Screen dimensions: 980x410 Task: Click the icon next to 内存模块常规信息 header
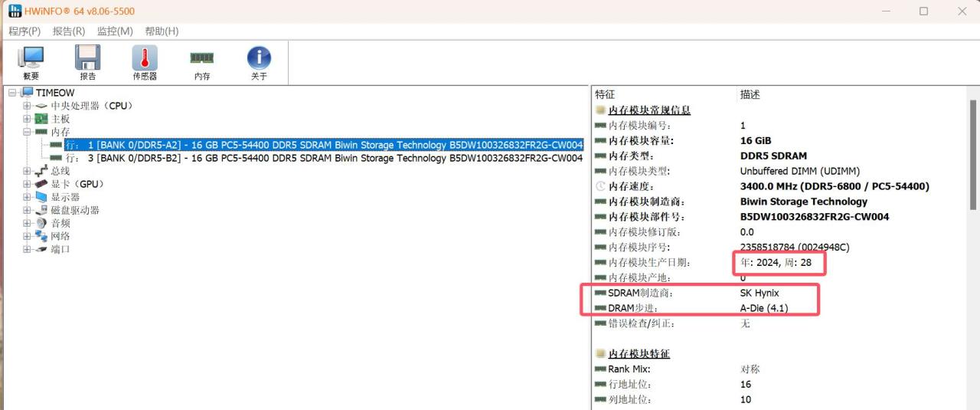pos(600,110)
